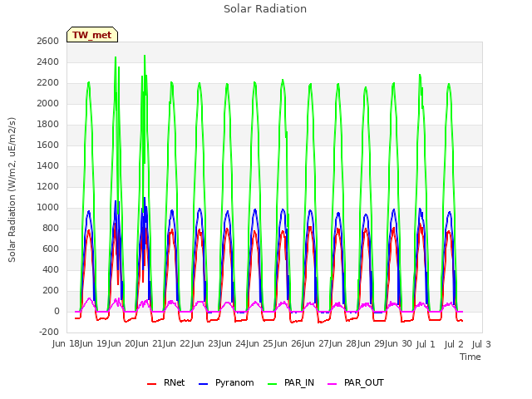Click the red RNet legend swatch
Screen dimensions: 532x399
pos(151,384)
